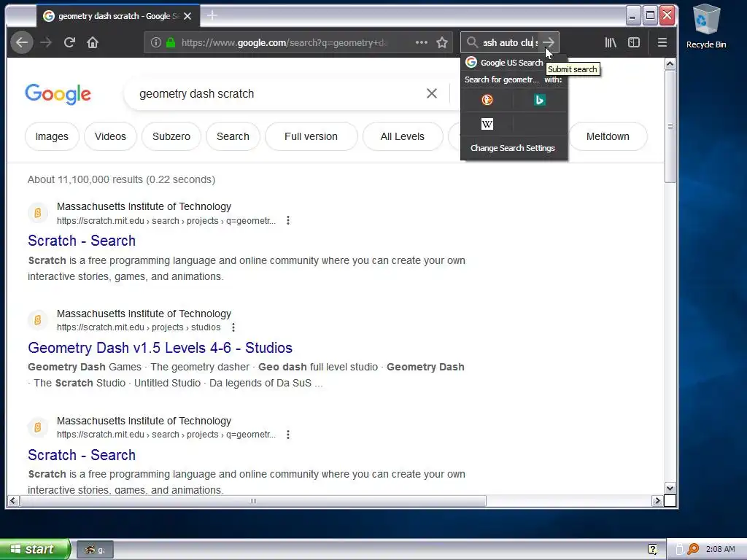This screenshot has width=747, height=560.
Task: Click the tray search magnifier icon
Action: [693, 549]
